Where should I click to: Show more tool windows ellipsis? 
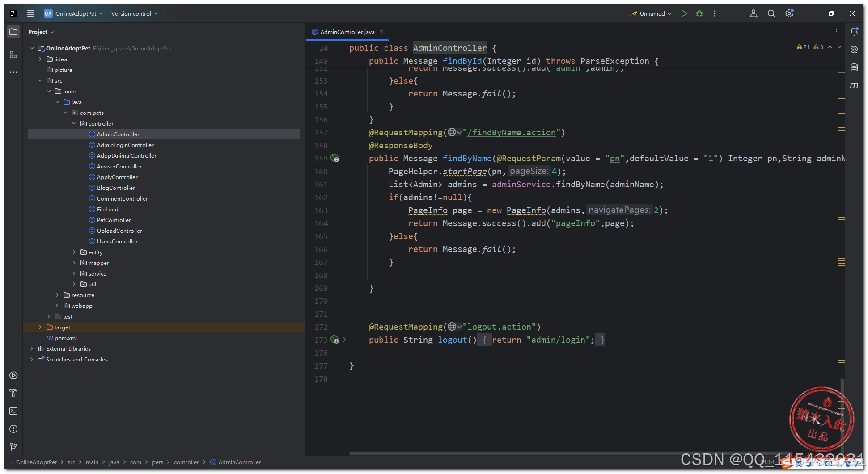13,72
